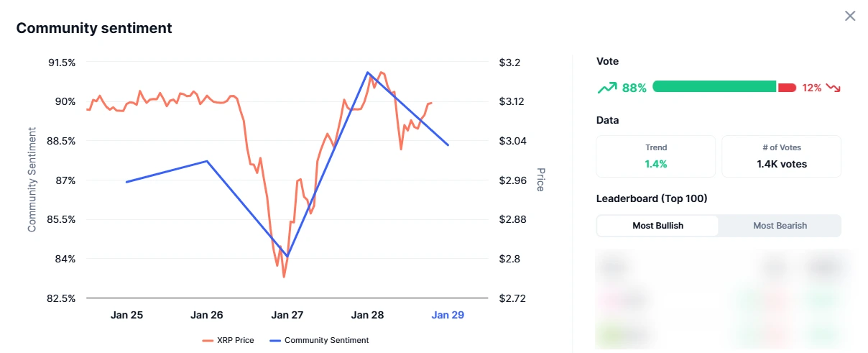Toggle Community Sentiment legend series
The width and height of the screenshot is (868, 353).
[x=318, y=340]
